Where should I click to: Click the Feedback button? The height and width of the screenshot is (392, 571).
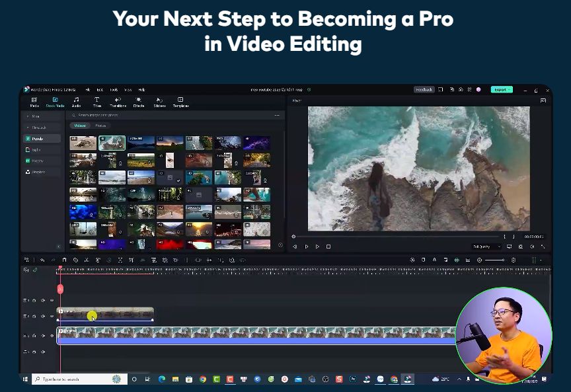point(424,89)
